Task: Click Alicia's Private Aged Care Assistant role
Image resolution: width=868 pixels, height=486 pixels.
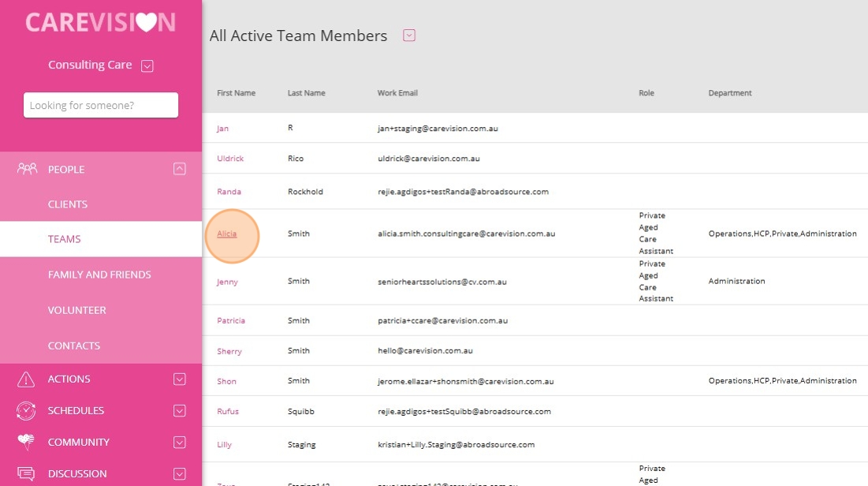Action: [x=656, y=234]
